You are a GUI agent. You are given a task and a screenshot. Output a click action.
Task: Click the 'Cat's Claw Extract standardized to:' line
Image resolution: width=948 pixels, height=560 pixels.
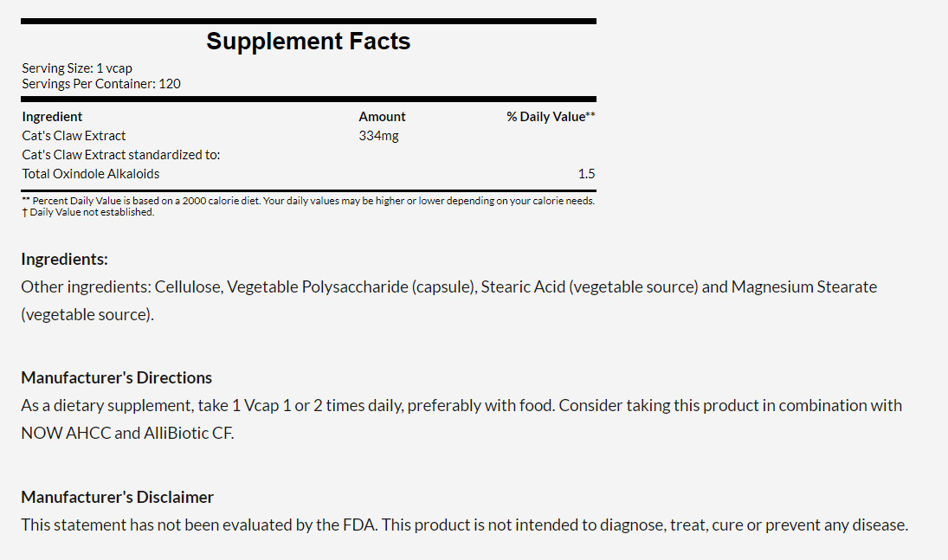coord(121,154)
